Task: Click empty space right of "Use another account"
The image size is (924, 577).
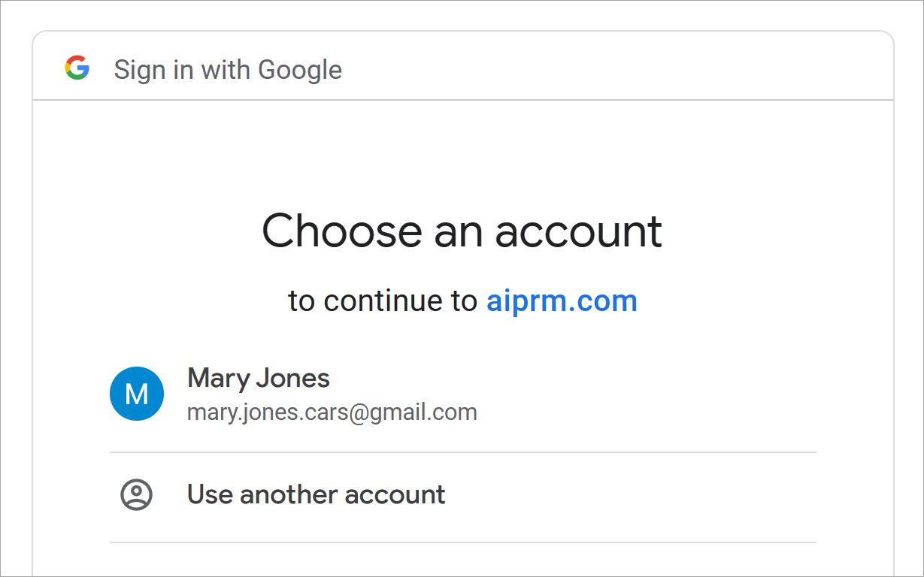Action: (x=632, y=495)
